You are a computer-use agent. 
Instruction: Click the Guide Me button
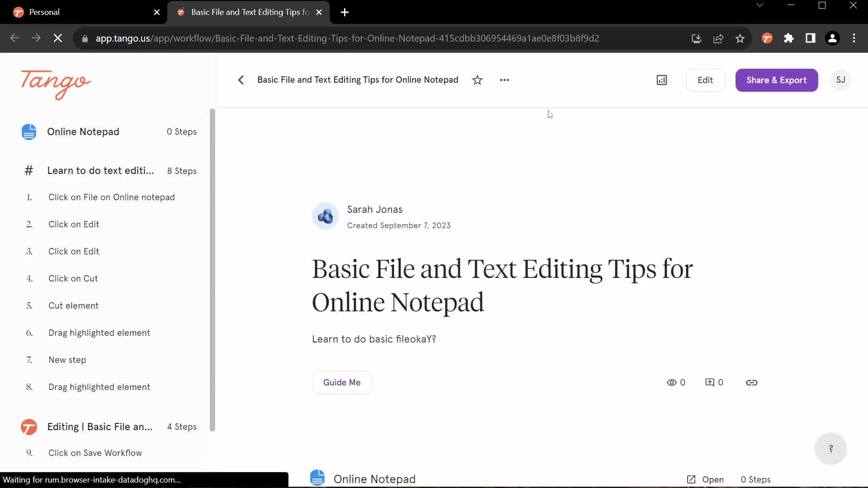342,382
